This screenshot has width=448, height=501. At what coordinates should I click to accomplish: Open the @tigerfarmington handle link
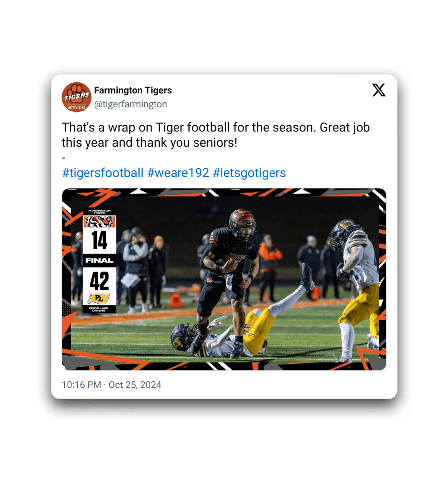point(131,104)
